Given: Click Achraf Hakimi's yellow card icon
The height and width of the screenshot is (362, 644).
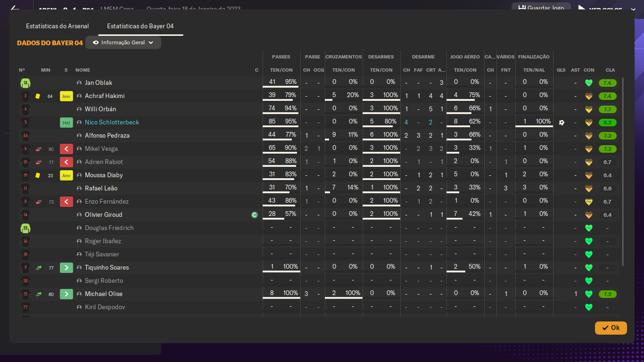Looking at the screenshot, I should 38,96.
